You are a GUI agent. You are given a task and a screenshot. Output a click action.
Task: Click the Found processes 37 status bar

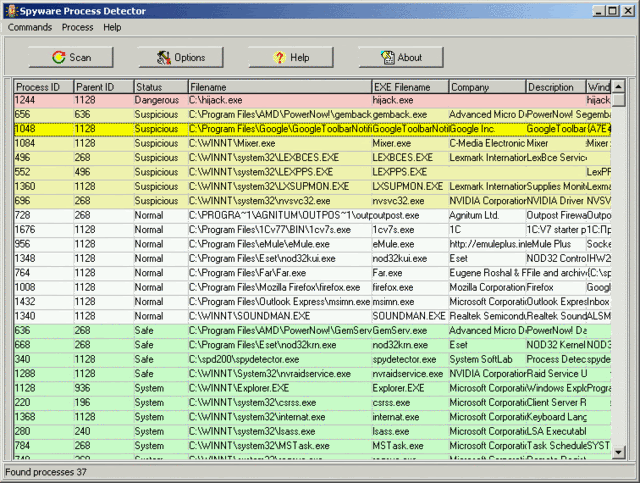coord(319,472)
